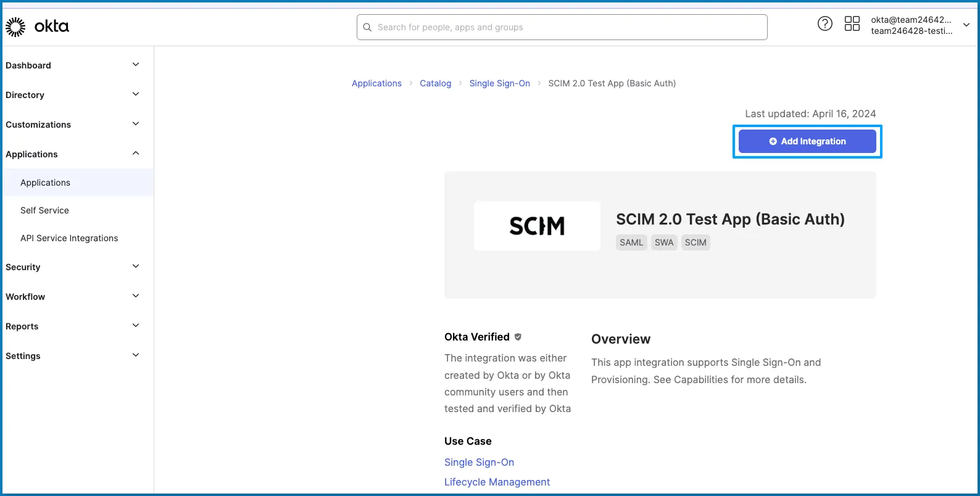
Task: Open Self Service in the sidebar
Action: tap(44, 210)
